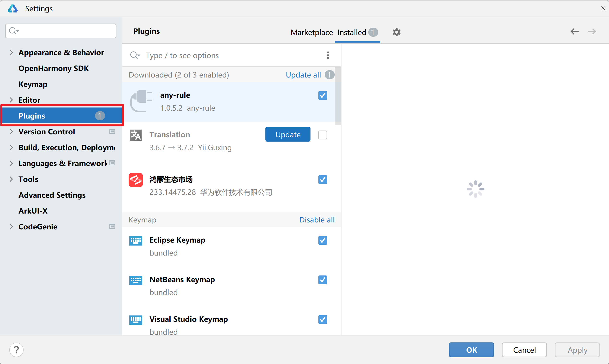Select the Visual Studio Keymap plugin name
Image resolution: width=609 pixels, height=364 pixels.
pyautogui.click(x=189, y=319)
